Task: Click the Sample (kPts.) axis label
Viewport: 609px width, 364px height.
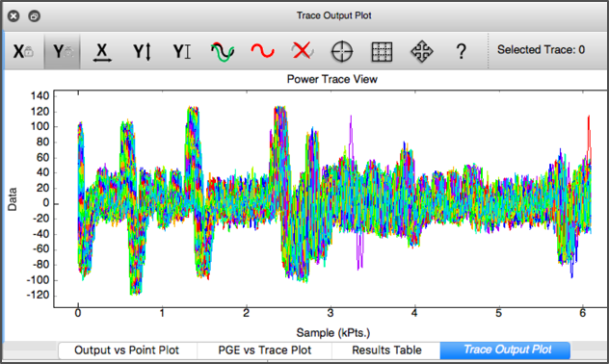Action: [x=332, y=333]
